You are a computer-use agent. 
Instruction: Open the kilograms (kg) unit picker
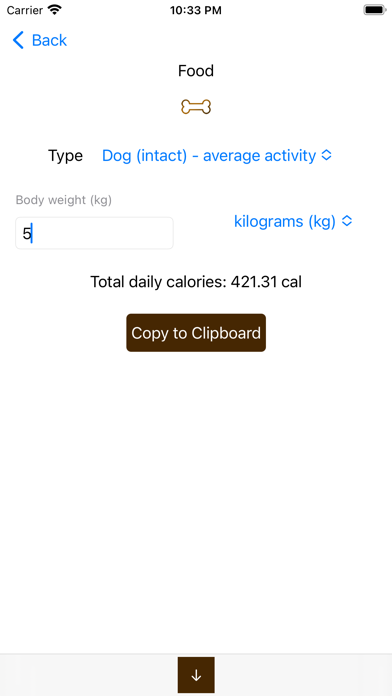(x=293, y=221)
